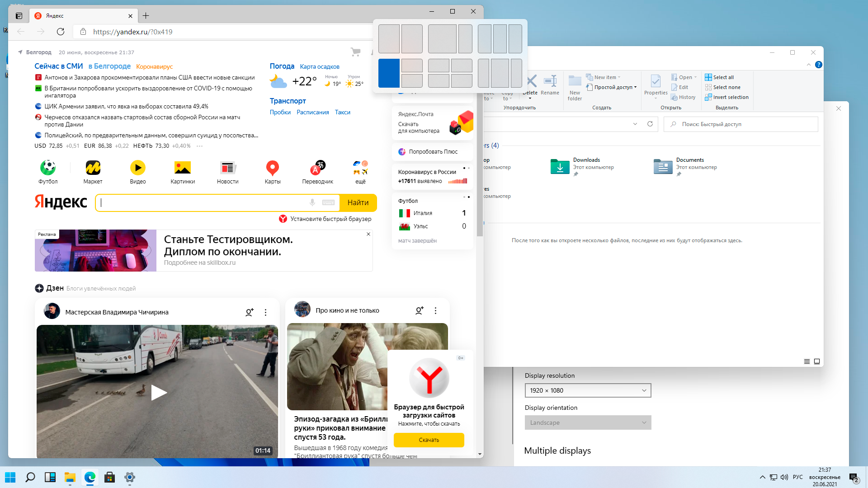This screenshot has width=868, height=488.
Task: Open the Переводчик service icon
Action: click(x=317, y=168)
